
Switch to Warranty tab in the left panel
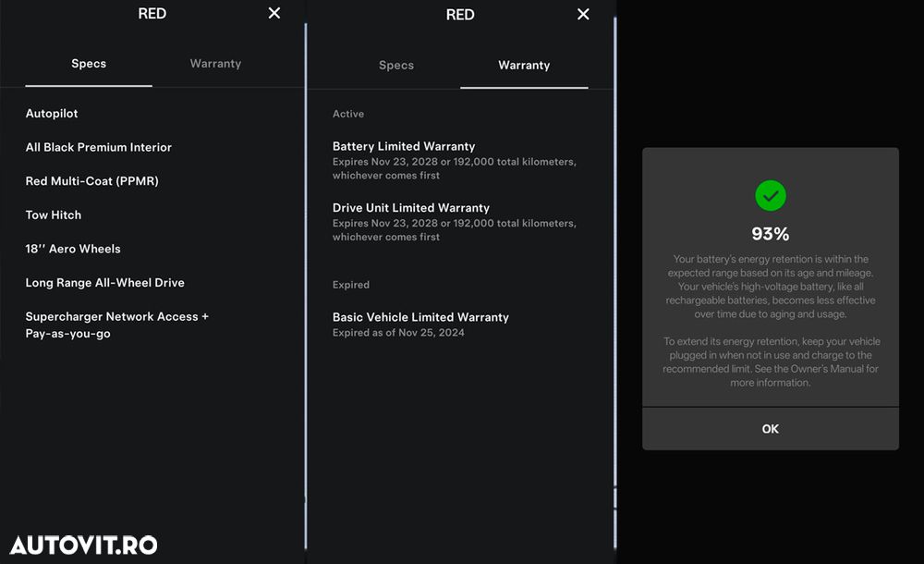(x=215, y=64)
